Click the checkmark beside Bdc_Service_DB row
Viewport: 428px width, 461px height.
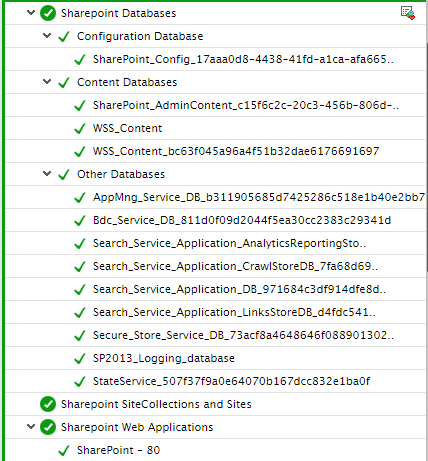coord(80,220)
